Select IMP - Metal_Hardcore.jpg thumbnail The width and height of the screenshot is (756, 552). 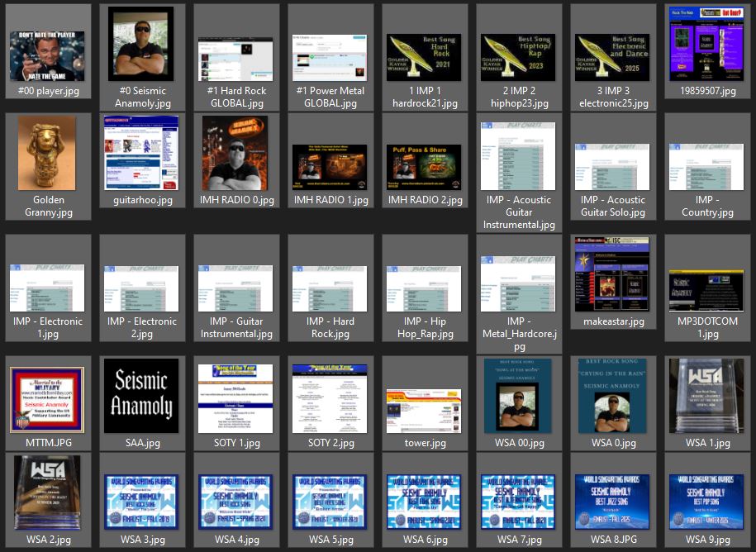click(518, 284)
